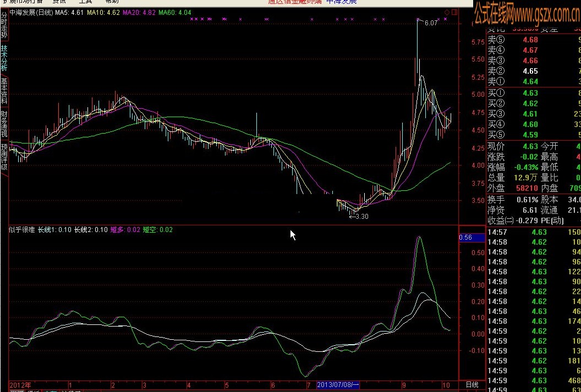Select the 买④ 4.60 quote row

point(534,124)
